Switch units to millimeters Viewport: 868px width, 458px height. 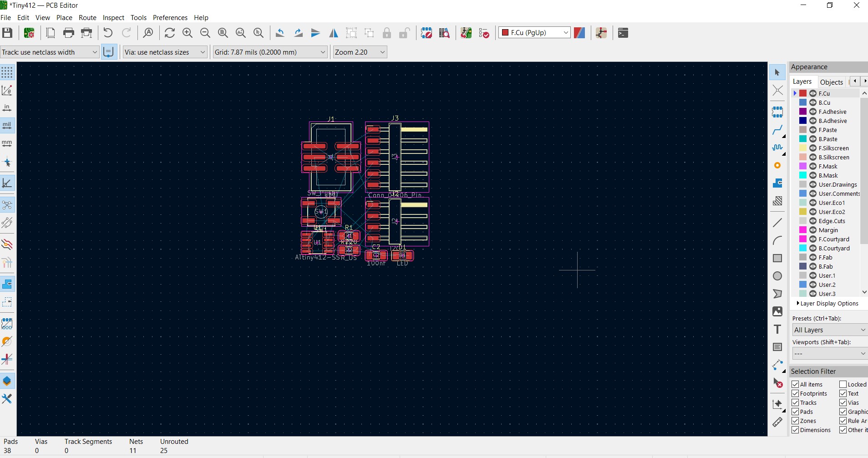point(7,143)
